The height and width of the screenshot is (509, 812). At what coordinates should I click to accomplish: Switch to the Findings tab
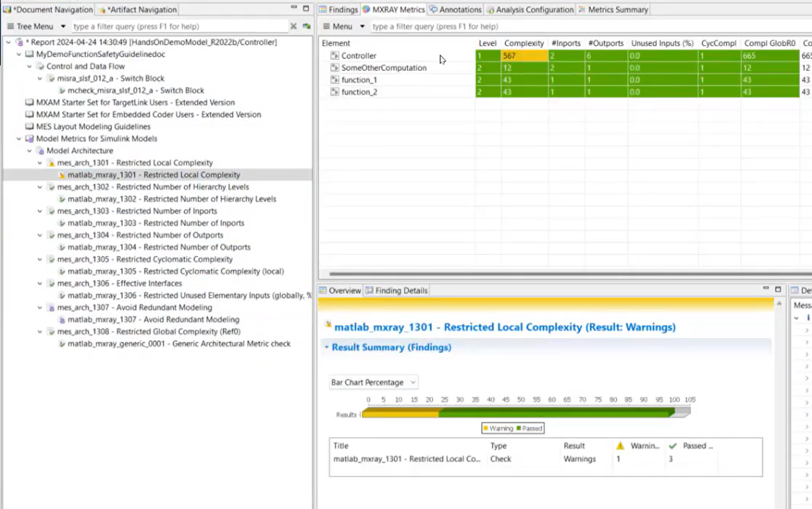tap(339, 10)
